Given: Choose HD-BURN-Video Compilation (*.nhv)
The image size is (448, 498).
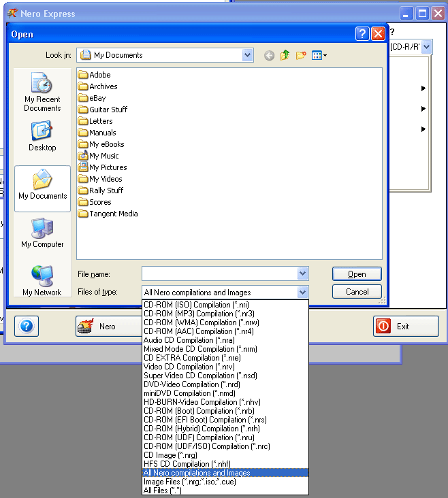Looking at the screenshot, I should 225,402.
